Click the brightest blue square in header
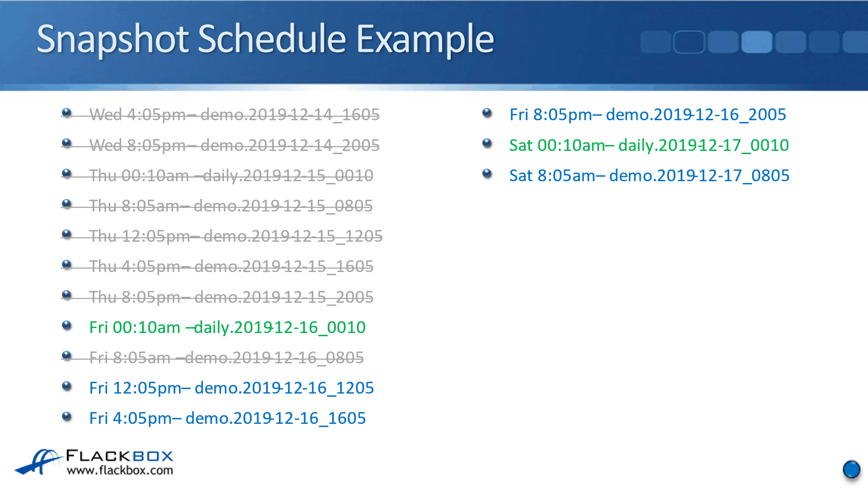This screenshot has width=868, height=488. click(x=757, y=42)
